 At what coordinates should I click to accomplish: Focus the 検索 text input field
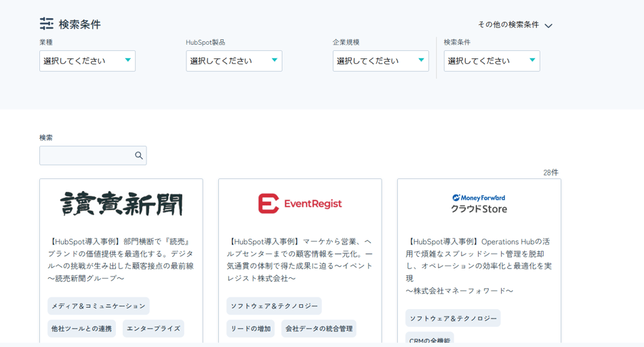pyautogui.click(x=93, y=156)
